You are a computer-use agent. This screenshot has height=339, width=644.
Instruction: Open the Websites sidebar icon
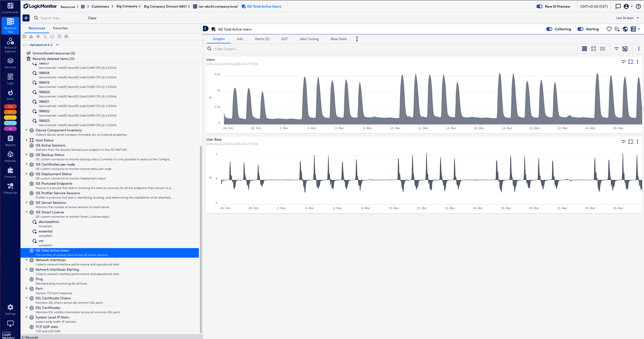point(10,156)
